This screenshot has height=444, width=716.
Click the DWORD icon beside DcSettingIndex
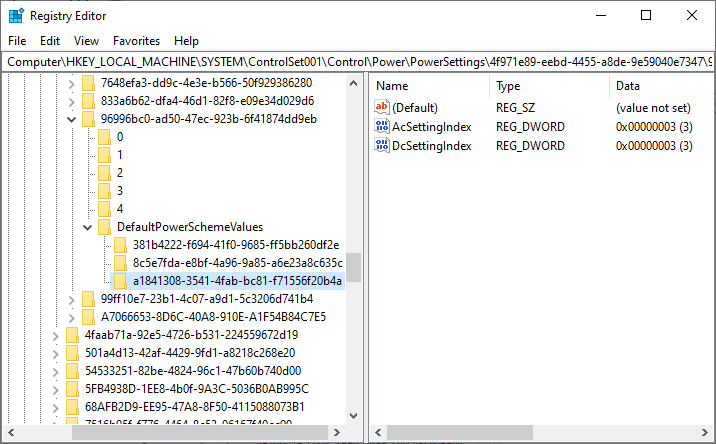click(x=382, y=146)
